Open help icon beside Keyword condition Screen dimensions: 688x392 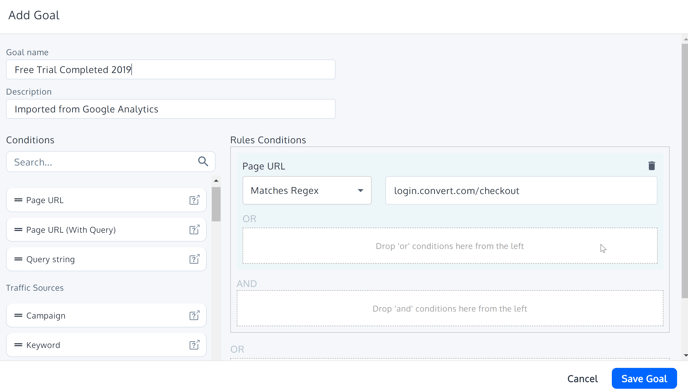(x=194, y=345)
